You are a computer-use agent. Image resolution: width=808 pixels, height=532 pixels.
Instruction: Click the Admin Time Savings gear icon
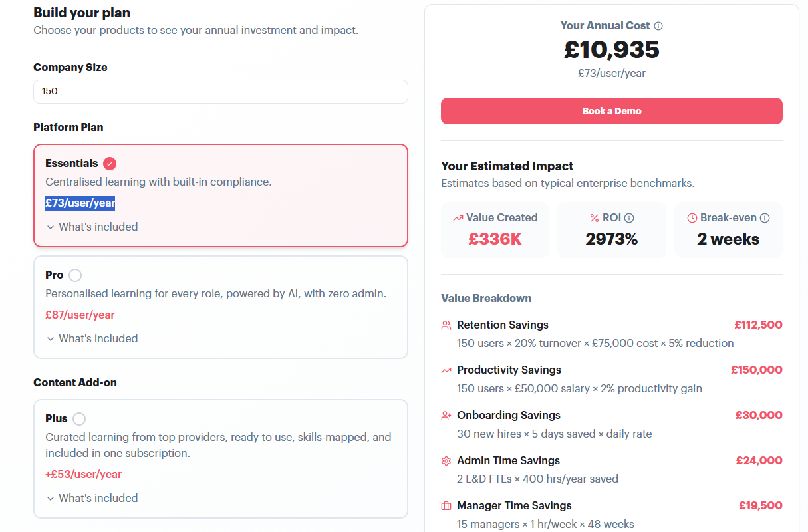coord(446,461)
